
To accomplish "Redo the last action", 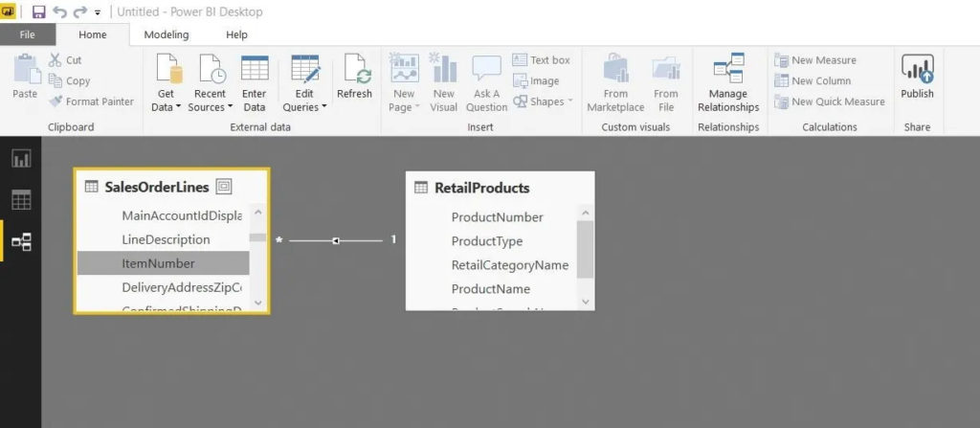I will [x=80, y=11].
